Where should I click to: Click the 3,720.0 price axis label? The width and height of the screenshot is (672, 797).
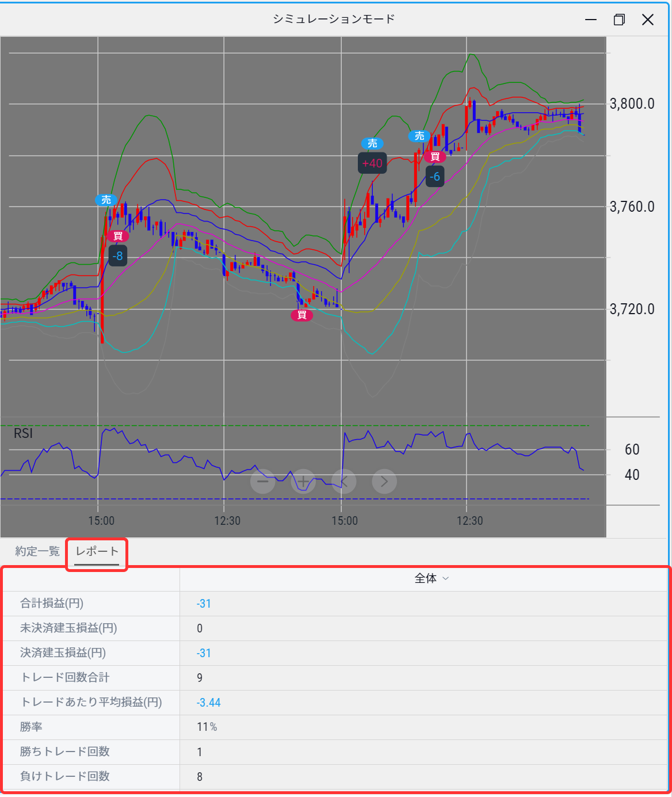632,309
